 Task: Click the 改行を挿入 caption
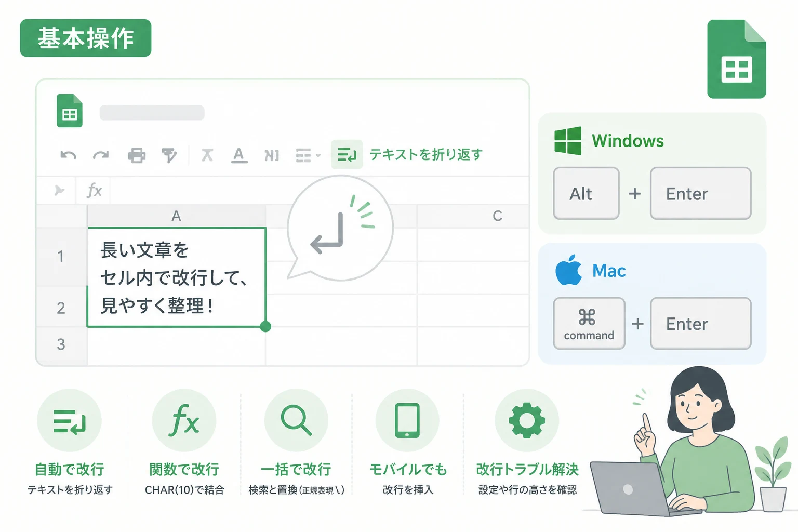pos(408,490)
